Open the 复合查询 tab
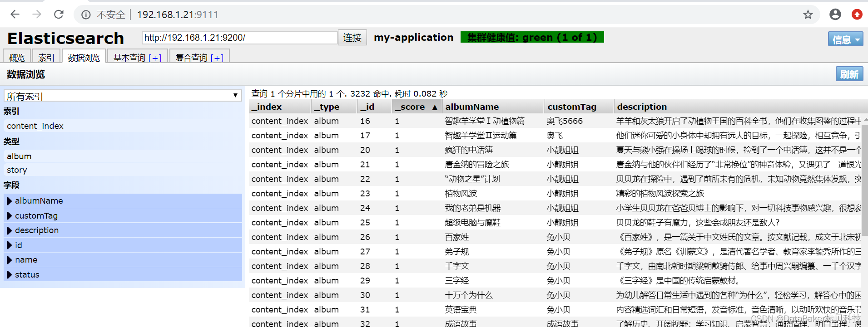Image resolution: width=868 pixels, height=327 pixels. [x=191, y=58]
